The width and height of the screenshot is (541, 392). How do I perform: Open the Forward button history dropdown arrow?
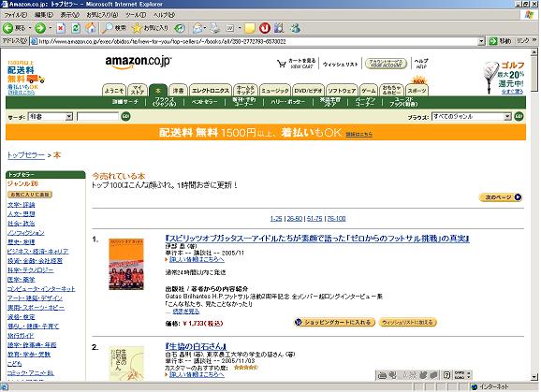[51, 28]
